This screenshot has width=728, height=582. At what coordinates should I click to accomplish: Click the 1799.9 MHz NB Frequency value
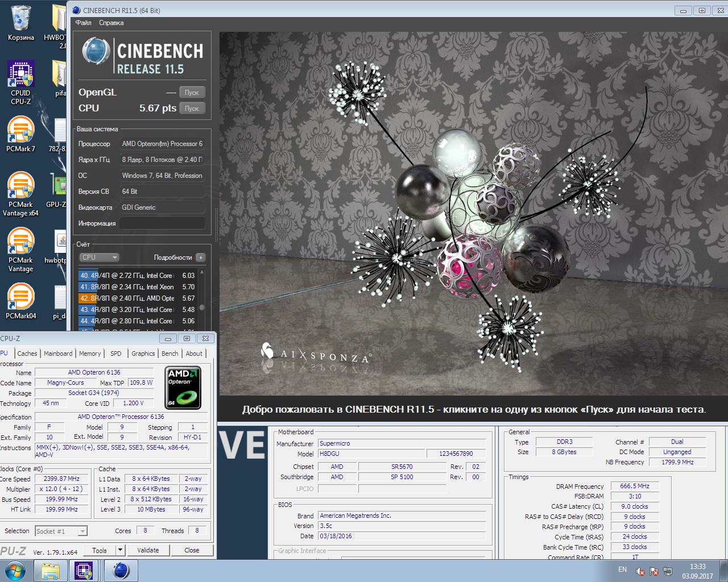pyautogui.click(x=677, y=462)
